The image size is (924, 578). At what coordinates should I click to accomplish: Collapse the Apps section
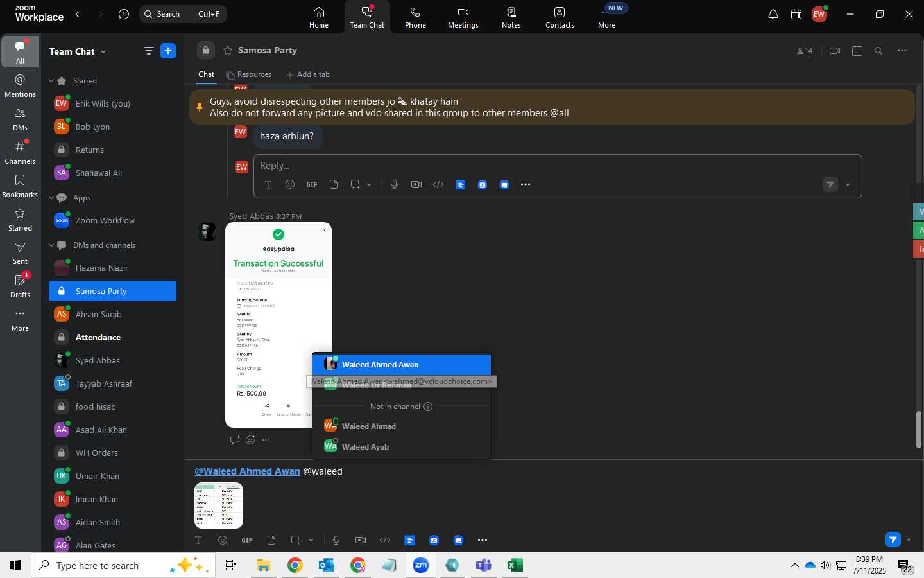click(x=51, y=198)
